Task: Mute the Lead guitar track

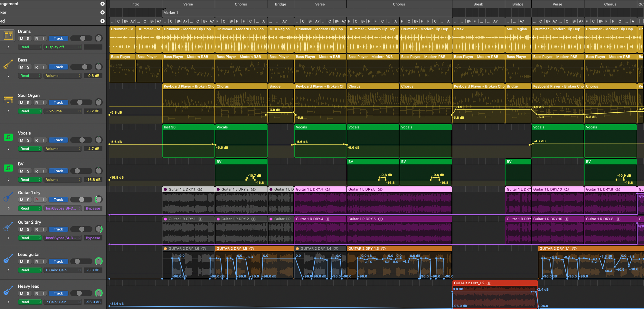Action: click(22, 262)
